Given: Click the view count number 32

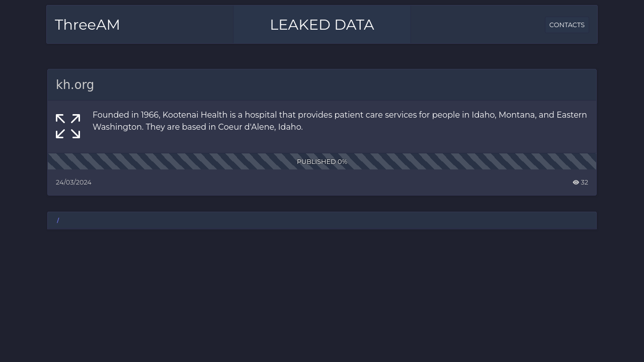Looking at the screenshot, I should pyautogui.click(x=584, y=183).
